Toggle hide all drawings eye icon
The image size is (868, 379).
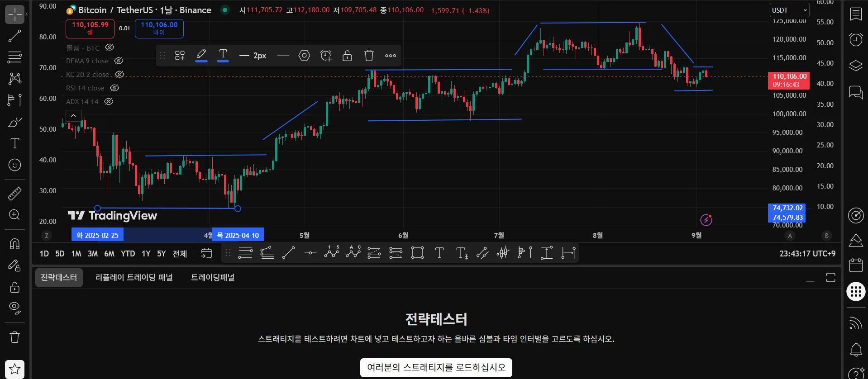14,308
